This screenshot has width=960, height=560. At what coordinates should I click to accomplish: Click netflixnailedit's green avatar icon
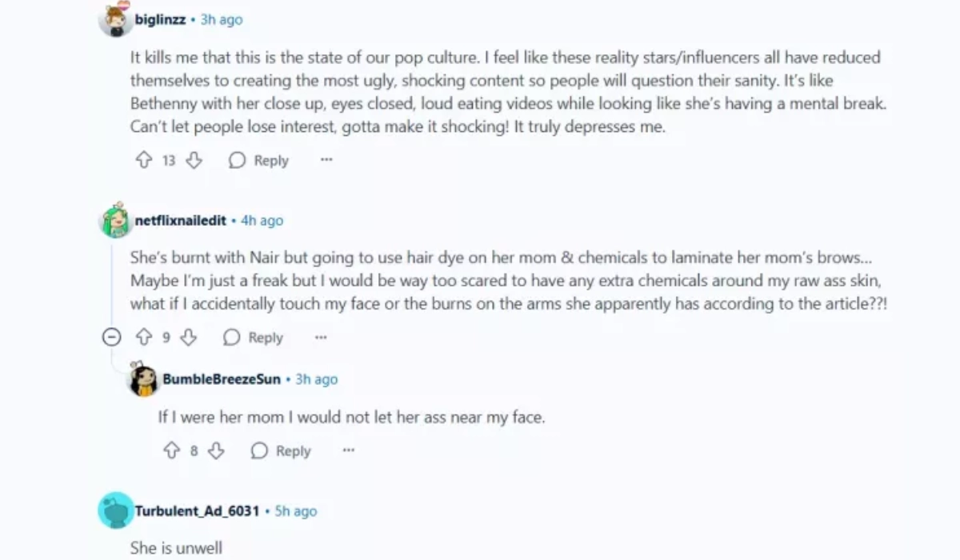[x=115, y=222]
